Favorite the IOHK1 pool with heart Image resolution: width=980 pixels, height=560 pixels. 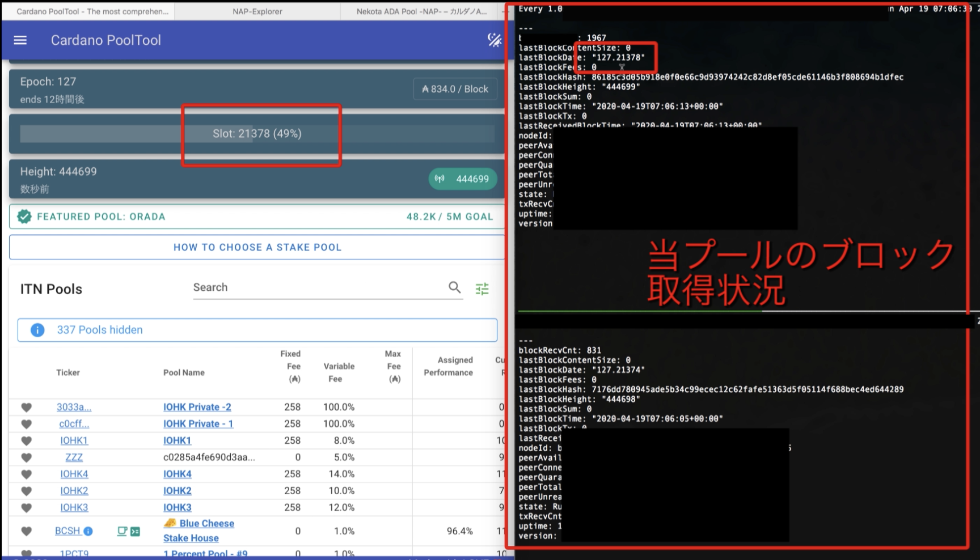click(26, 440)
